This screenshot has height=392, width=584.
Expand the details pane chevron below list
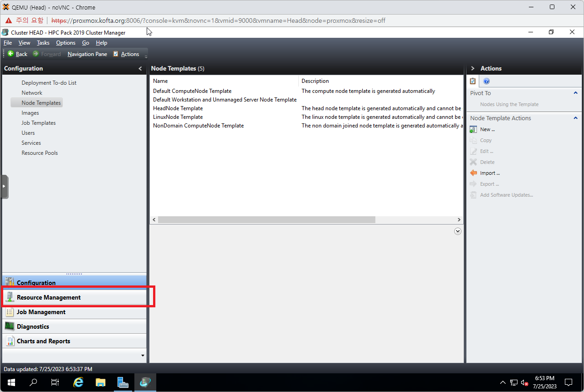(x=458, y=231)
